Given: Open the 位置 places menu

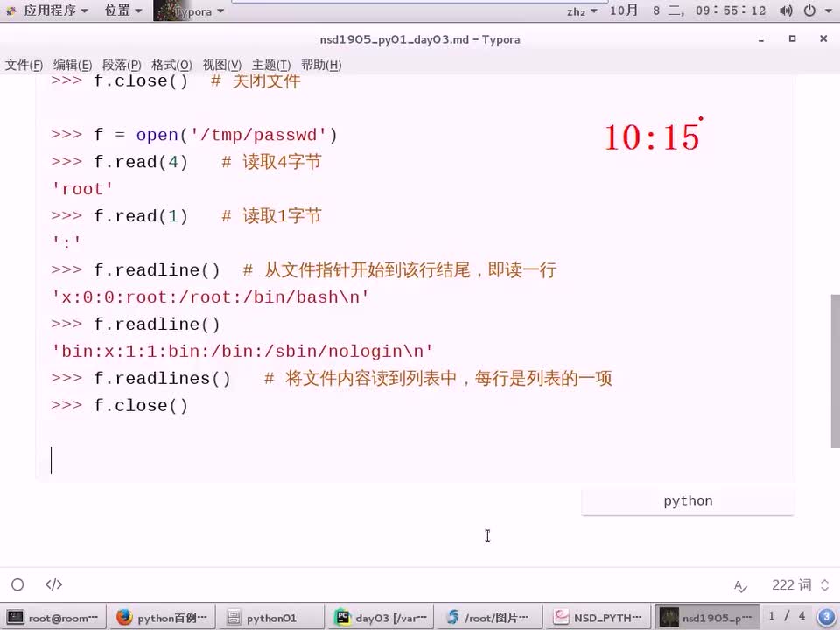Looking at the screenshot, I should tap(123, 10).
